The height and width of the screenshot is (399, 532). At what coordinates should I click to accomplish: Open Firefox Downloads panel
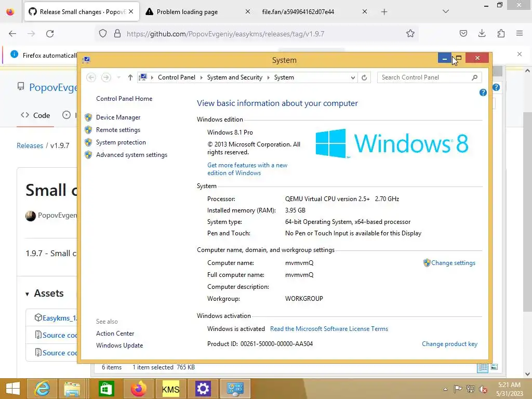click(x=482, y=34)
